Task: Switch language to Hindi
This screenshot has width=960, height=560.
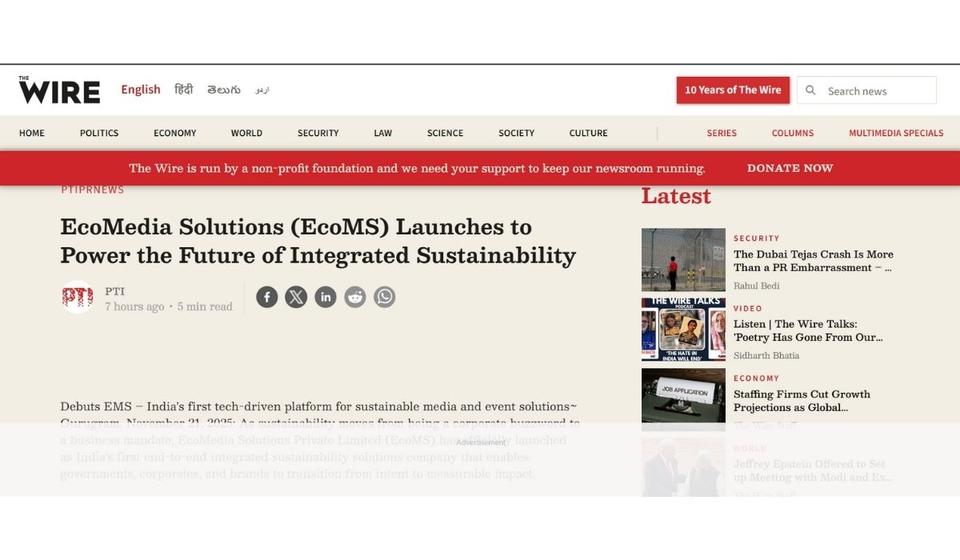Action: click(183, 90)
